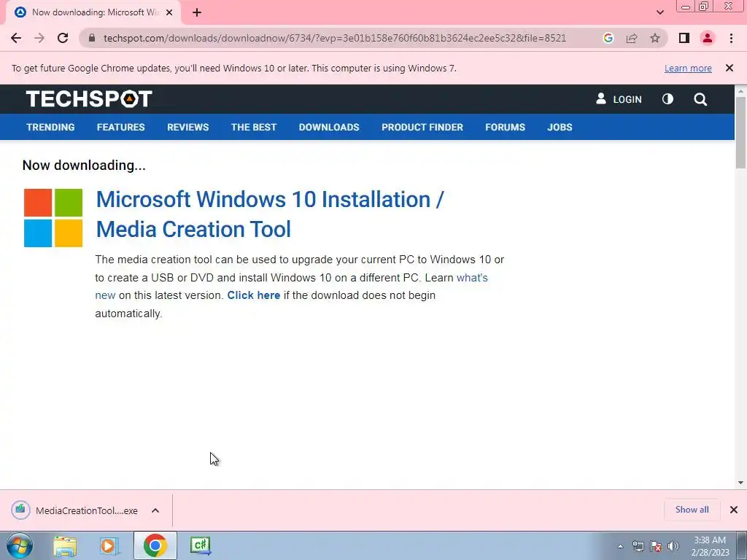Close the Now downloading tab
The width and height of the screenshot is (747, 560).
(169, 12)
